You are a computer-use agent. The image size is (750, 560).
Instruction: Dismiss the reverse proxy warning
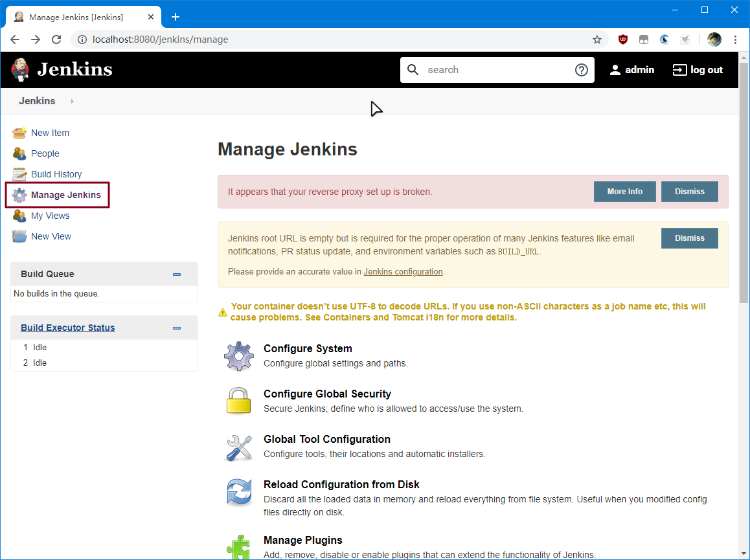(x=689, y=191)
